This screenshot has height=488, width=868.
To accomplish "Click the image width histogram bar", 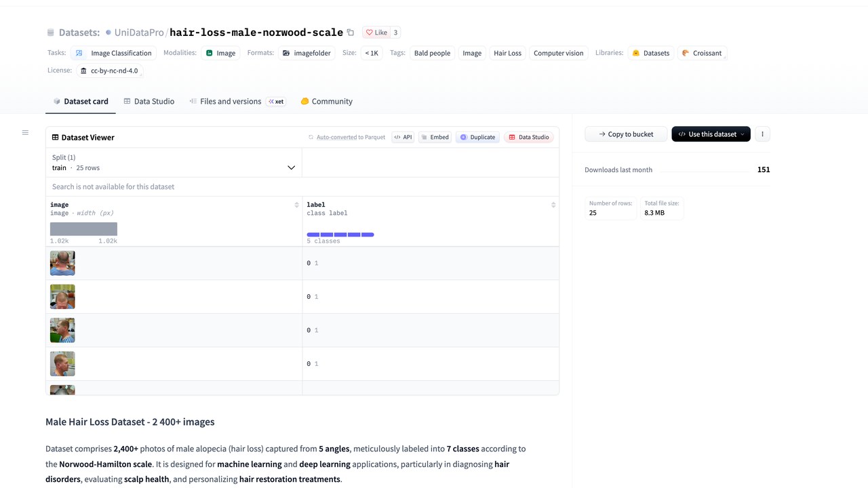I will tap(83, 229).
